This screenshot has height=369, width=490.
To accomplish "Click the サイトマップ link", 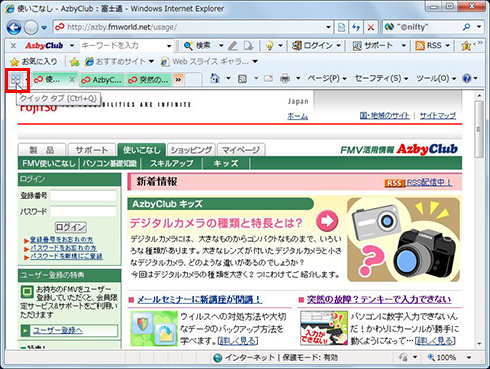I will [438, 116].
